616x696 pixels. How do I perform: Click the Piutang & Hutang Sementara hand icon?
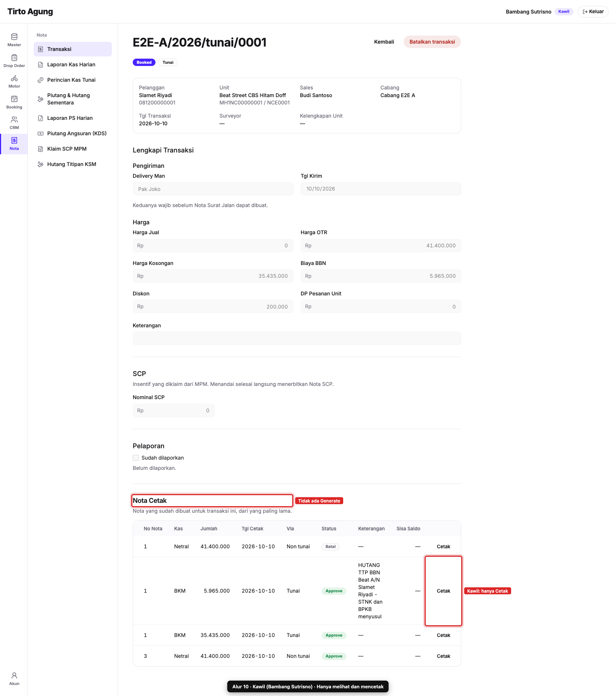(x=41, y=99)
